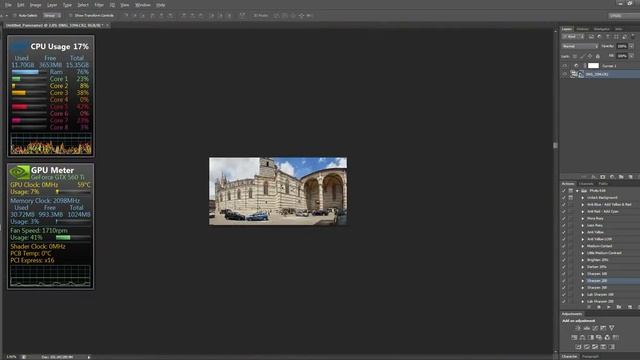The width and height of the screenshot is (640, 360).
Task: Toggle dialog box icon for Unlock Background
Action: [x=571, y=198]
